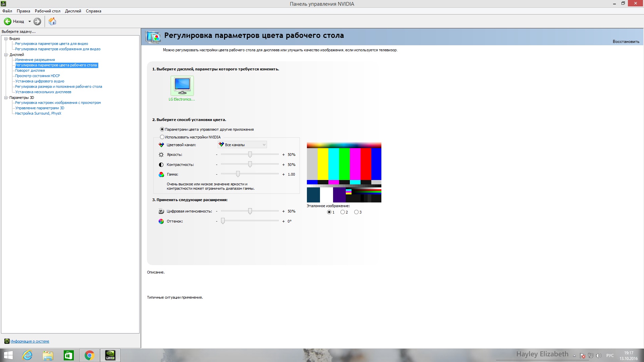Click the green Back arrow icon
Screen dimensions: 644x362
pyautogui.click(x=8, y=21)
